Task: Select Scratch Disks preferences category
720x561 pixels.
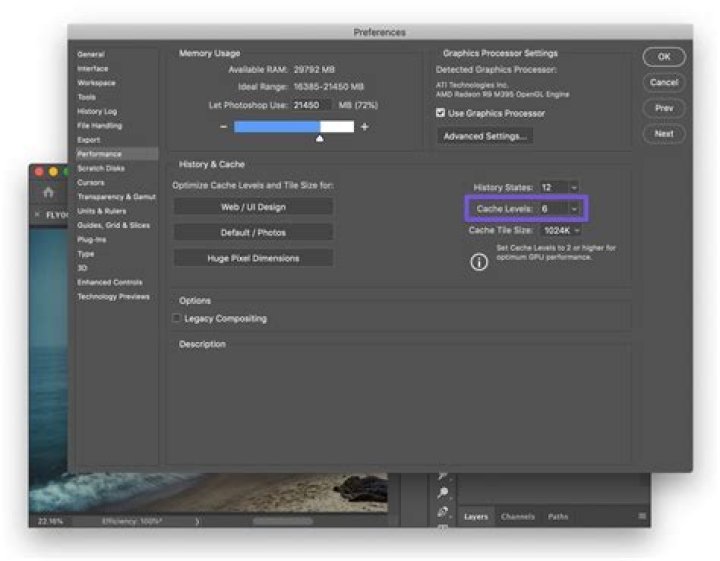Action: click(101, 168)
